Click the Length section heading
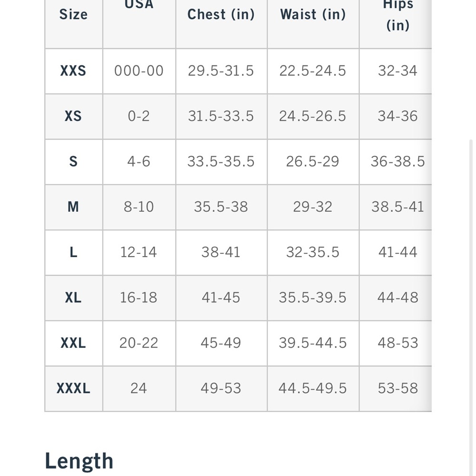Image resolution: width=476 pixels, height=476 pixels. click(x=79, y=461)
